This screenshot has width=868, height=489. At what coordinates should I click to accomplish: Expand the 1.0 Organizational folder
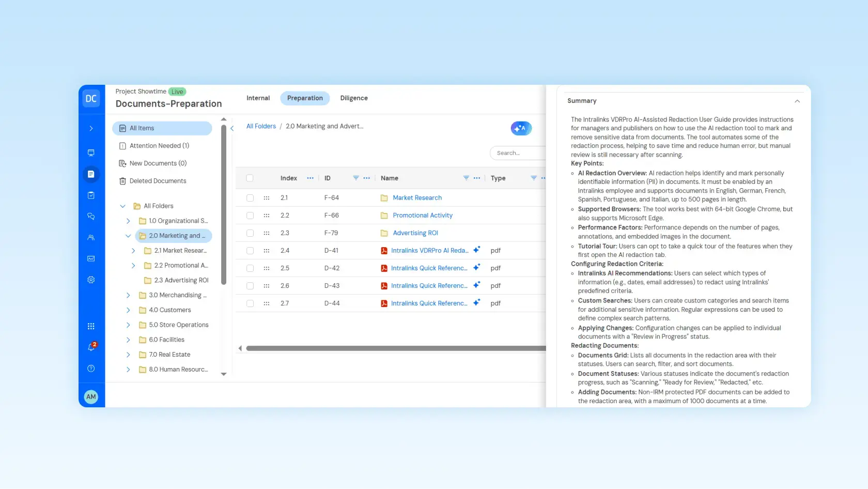128,221
